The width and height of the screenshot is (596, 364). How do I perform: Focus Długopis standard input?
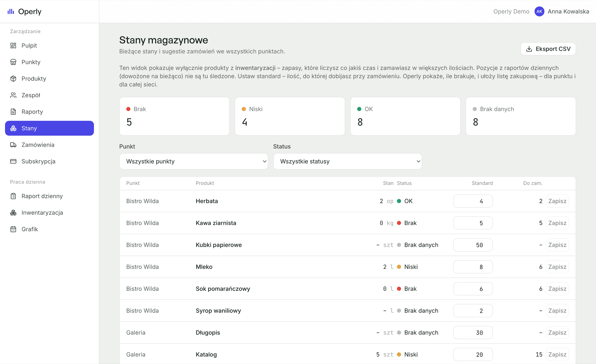[473, 333]
